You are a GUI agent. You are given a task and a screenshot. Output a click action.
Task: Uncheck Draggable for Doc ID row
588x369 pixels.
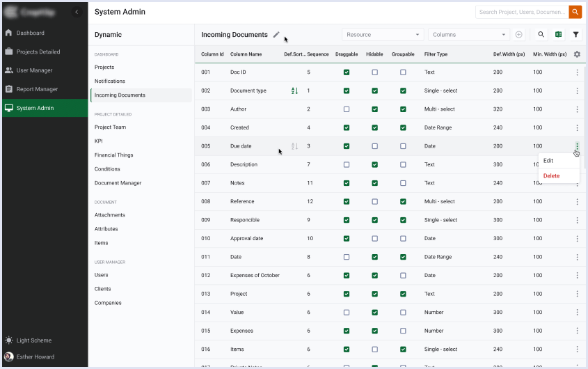click(347, 72)
